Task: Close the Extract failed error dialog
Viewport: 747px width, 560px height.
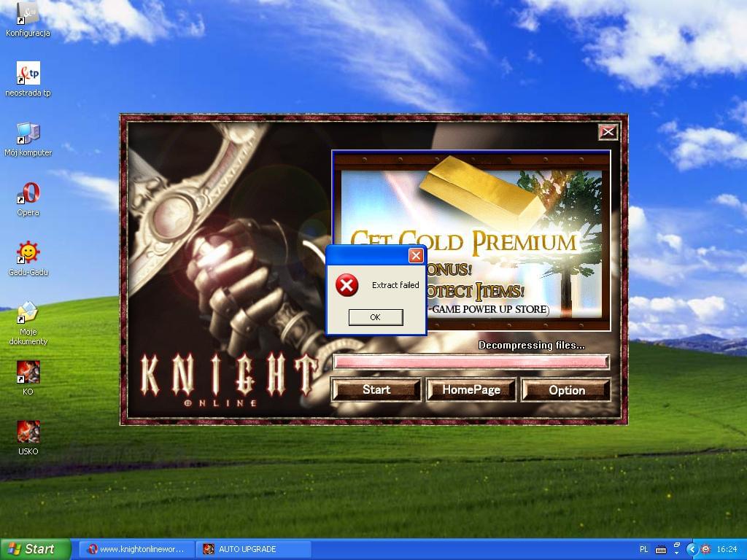Action: coord(416,256)
